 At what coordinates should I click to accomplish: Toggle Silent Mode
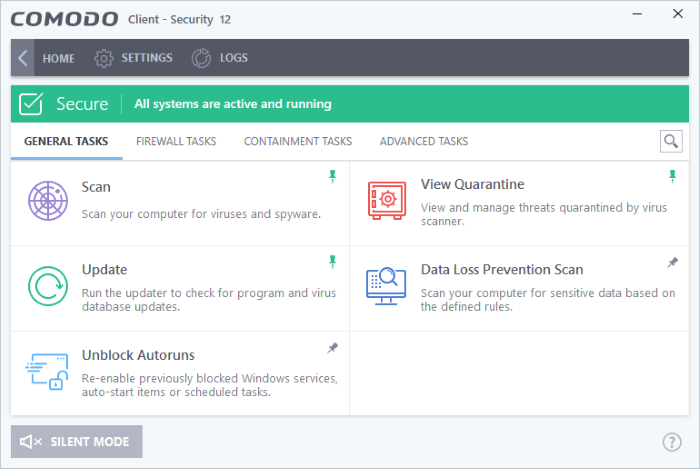point(77,442)
